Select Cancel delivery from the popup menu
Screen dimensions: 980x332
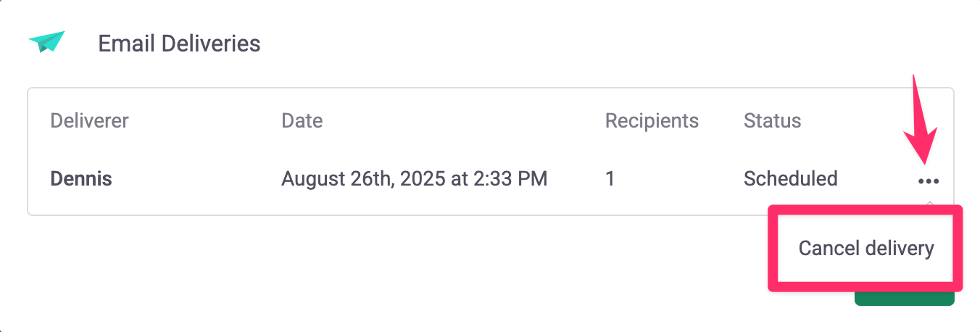(x=866, y=249)
